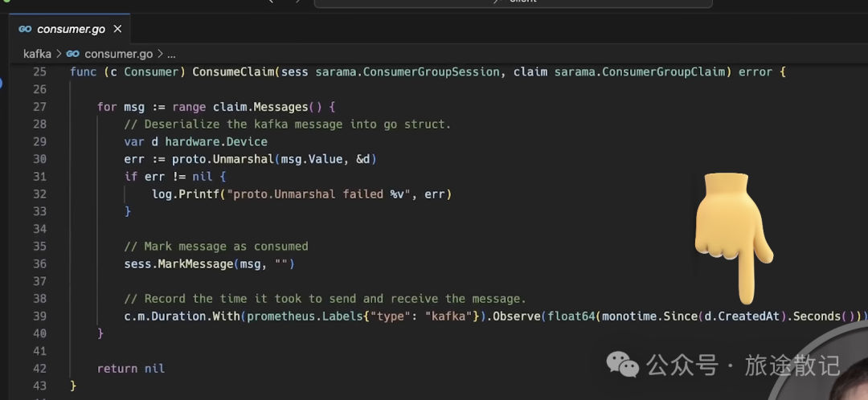Click the 'Deserialize the kafka message' comment
This screenshot has width=868, height=400.
[x=288, y=124]
